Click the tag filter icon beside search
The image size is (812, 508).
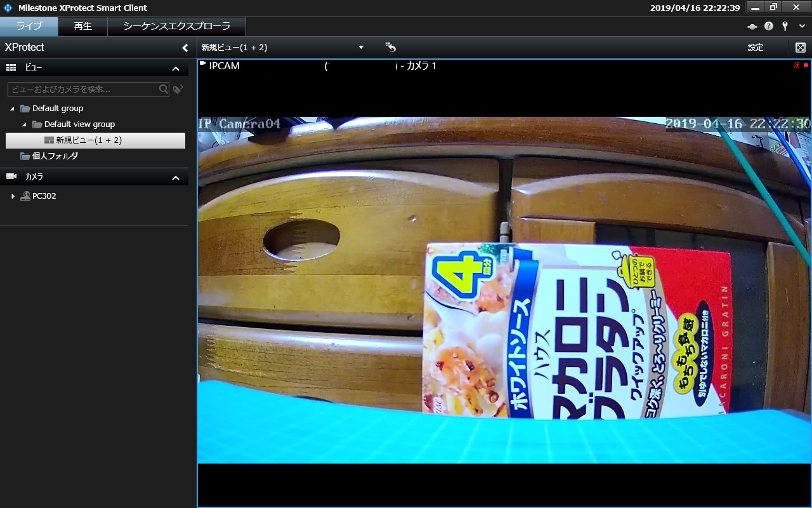click(178, 90)
